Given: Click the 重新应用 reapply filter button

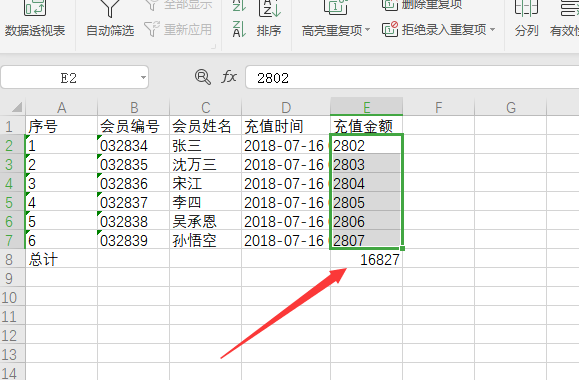Looking at the screenshot, I should 178,30.
